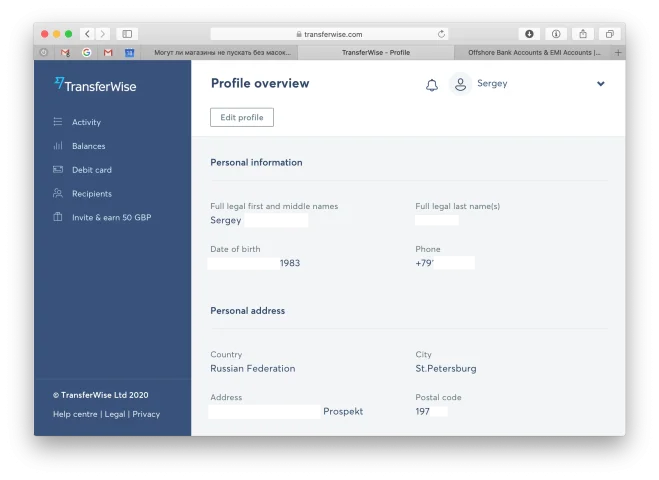The image size is (659, 480).
Task: Open a new tab with plus button
Action: click(618, 53)
